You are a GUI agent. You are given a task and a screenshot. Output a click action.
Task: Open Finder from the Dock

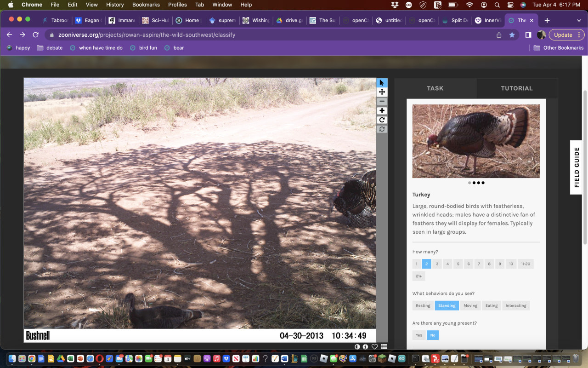coord(12,358)
